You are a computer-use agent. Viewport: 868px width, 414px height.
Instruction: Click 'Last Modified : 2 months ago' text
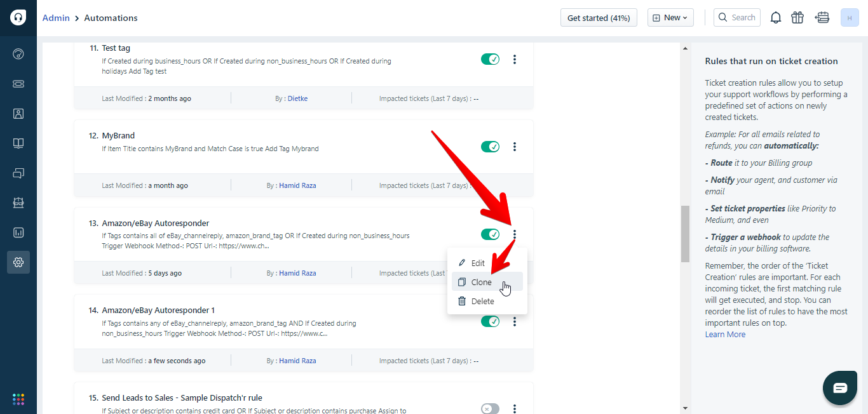coord(146,98)
